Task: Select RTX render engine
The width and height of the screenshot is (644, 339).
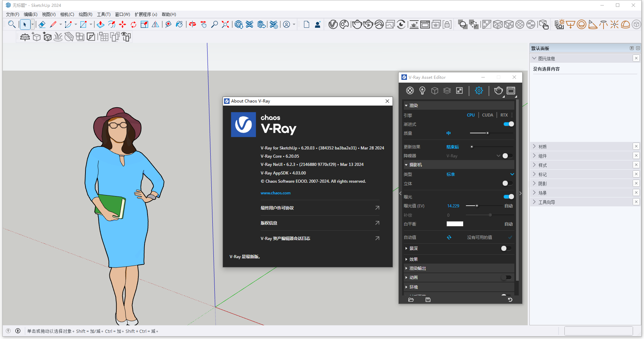Action: coord(504,115)
